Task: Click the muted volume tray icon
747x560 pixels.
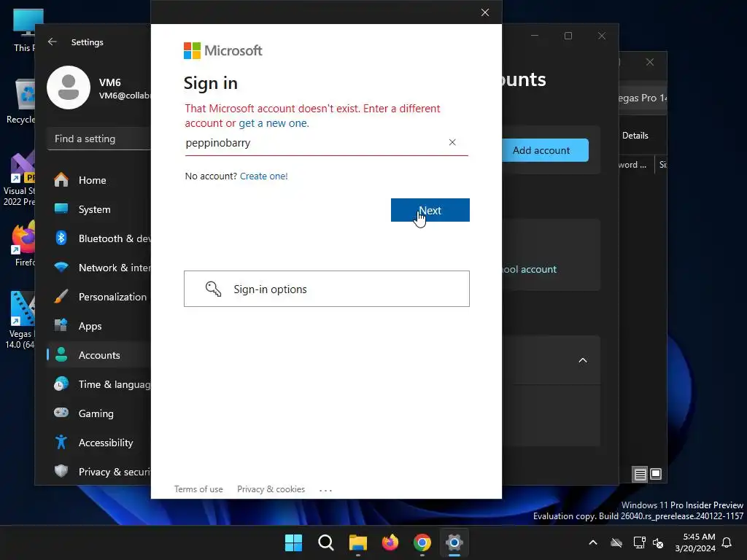Action: [x=659, y=542]
